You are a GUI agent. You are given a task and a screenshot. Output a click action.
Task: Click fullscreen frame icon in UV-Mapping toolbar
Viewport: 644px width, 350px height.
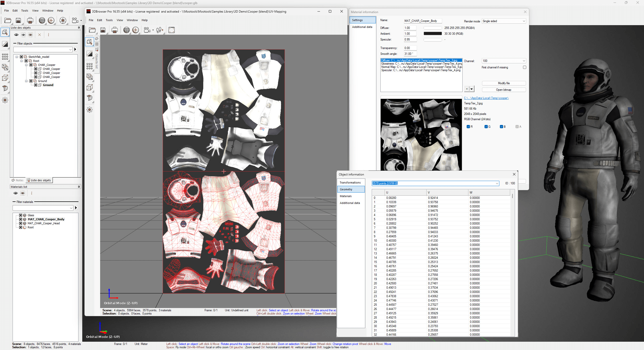pyautogui.click(x=172, y=30)
